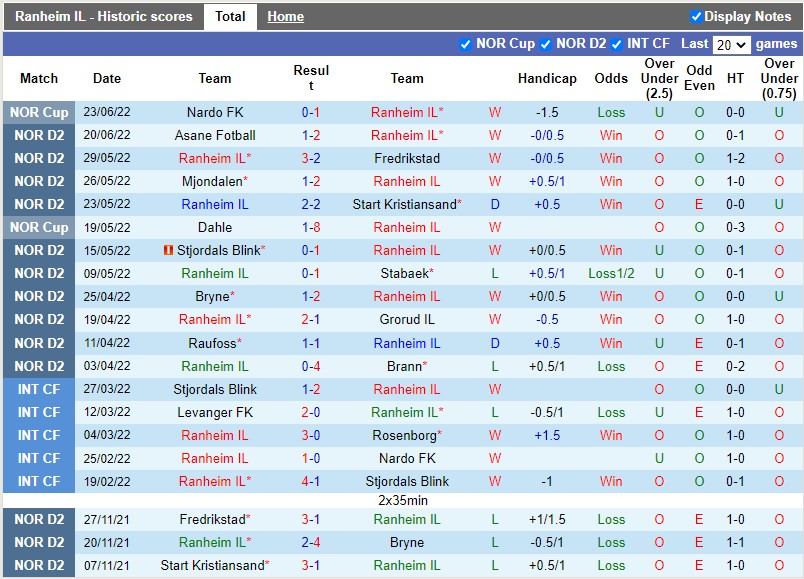804x579 pixels.
Task: Click the Dahle team link
Action: 215,227
